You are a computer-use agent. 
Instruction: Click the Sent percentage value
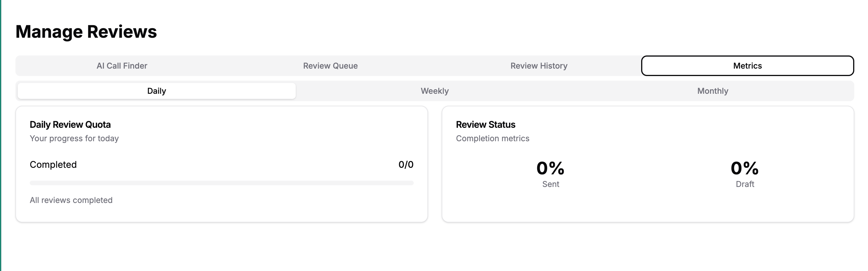551,168
